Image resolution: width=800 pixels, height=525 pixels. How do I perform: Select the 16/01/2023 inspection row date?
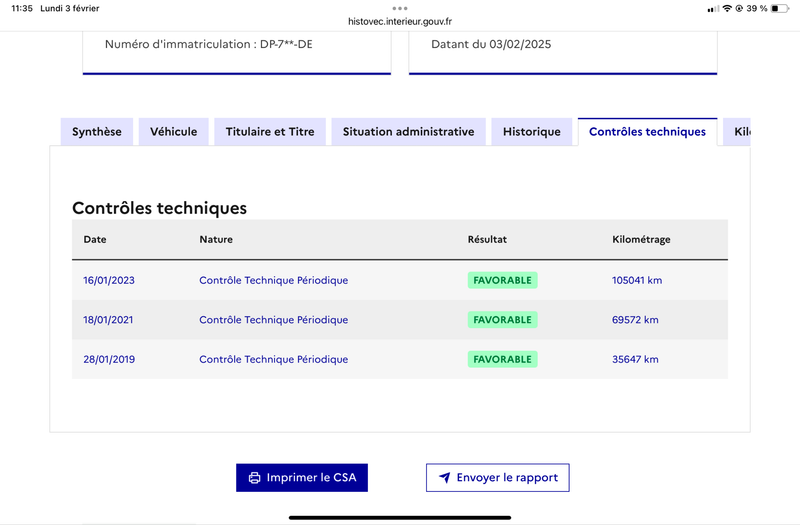tap(109, 280)
